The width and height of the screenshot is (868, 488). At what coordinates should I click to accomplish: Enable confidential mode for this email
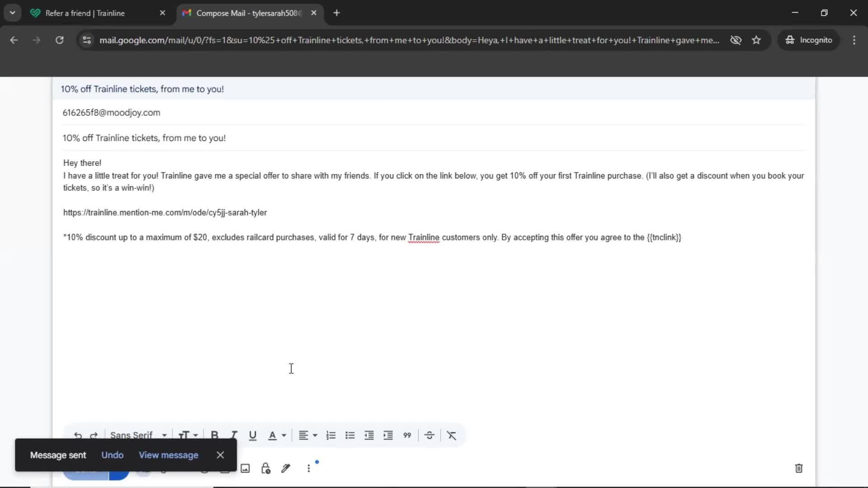pos(265,468)
